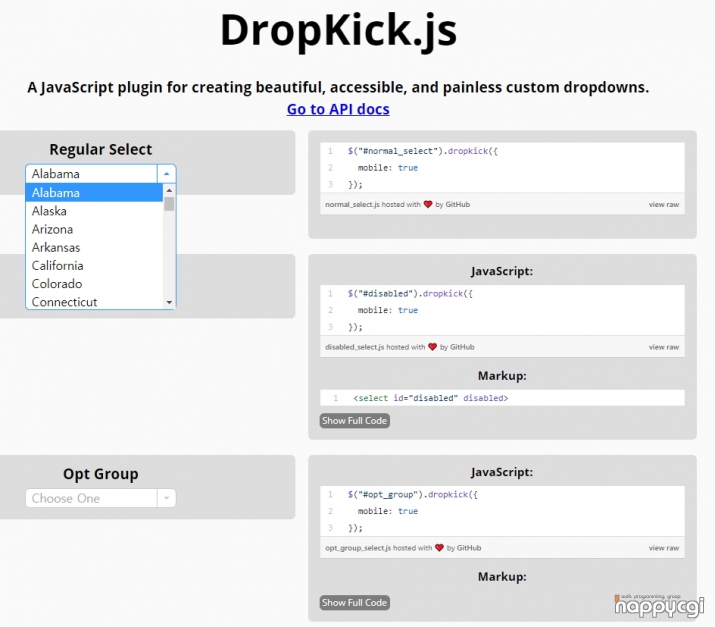The height and width of the screenshot is (627, 715).
Task: Click GitHub link in disabled_select.js footer
Action: (x=462, y=347)
